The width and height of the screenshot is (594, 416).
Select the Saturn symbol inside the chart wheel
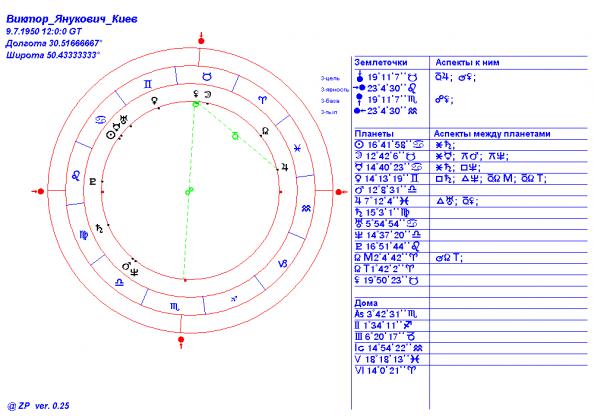(99, 228)
